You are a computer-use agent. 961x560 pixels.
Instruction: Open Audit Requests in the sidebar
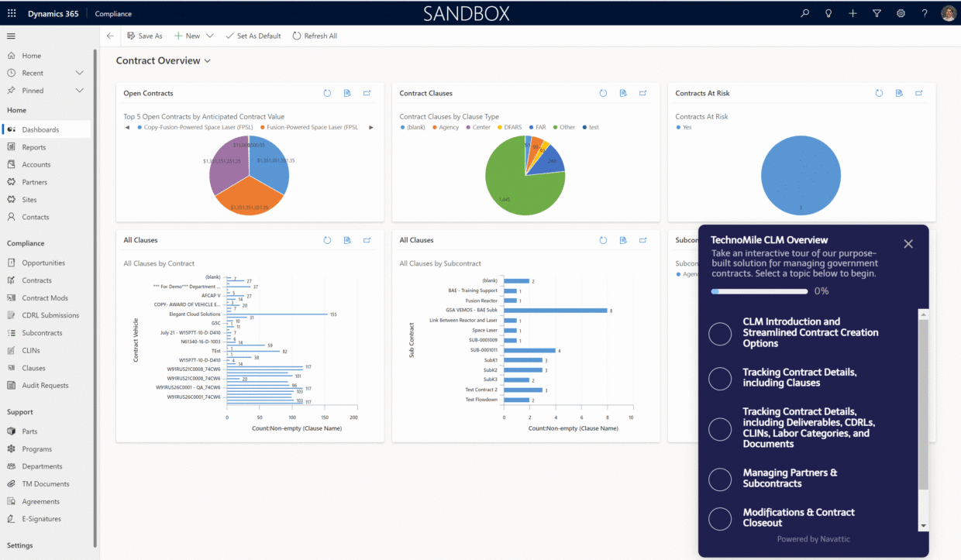point(46,385)
